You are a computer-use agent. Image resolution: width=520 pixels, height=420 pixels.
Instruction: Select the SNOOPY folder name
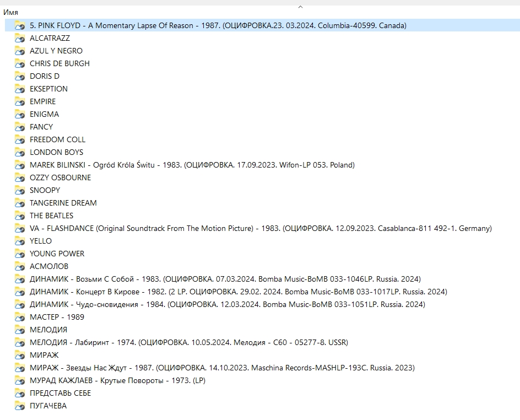coord(45,190)
